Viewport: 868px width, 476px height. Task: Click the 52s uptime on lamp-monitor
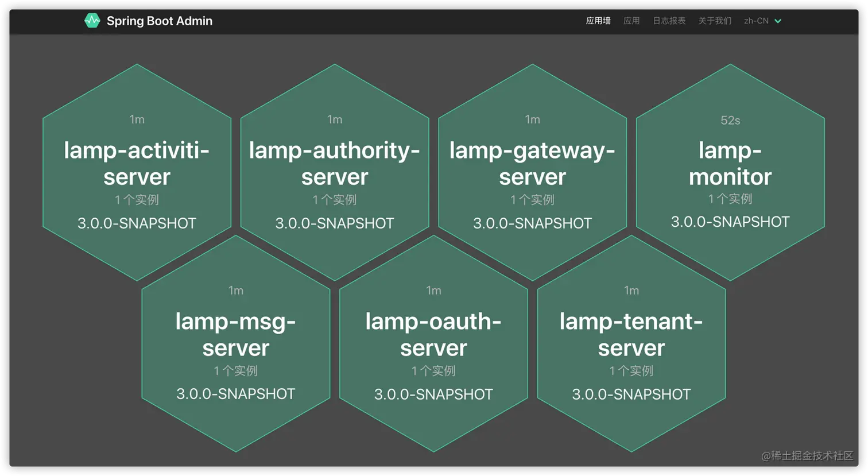coord(730,121)
